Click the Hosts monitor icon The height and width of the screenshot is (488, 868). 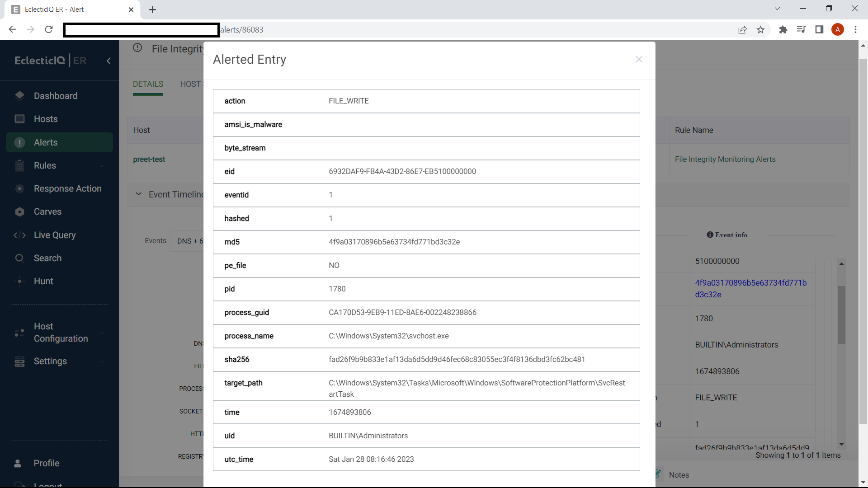pos(19,119)
